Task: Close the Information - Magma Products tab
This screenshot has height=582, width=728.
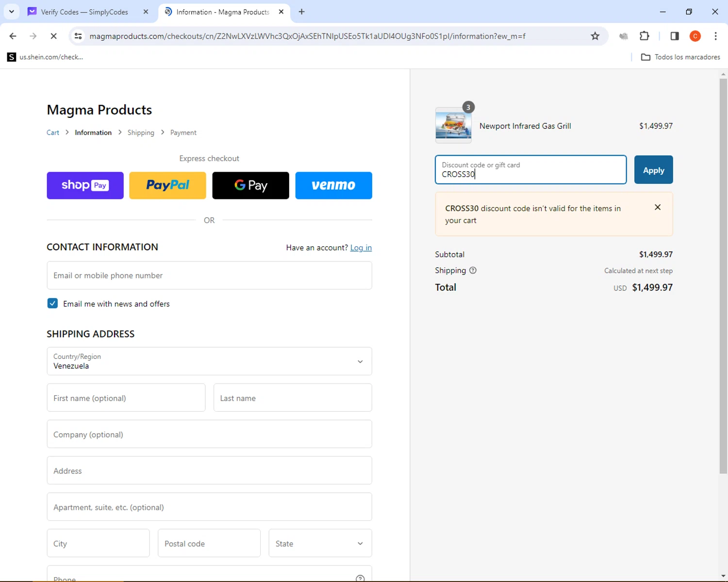Action: pos(281,12)
